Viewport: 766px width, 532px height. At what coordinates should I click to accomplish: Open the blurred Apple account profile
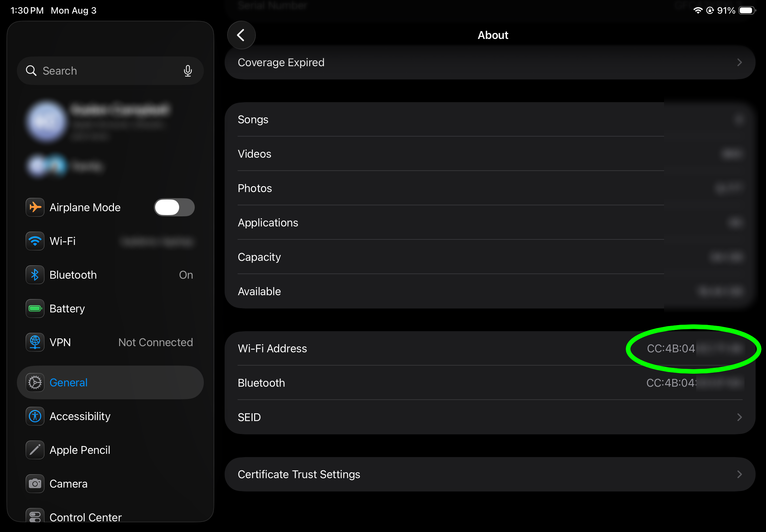(110, 121)
